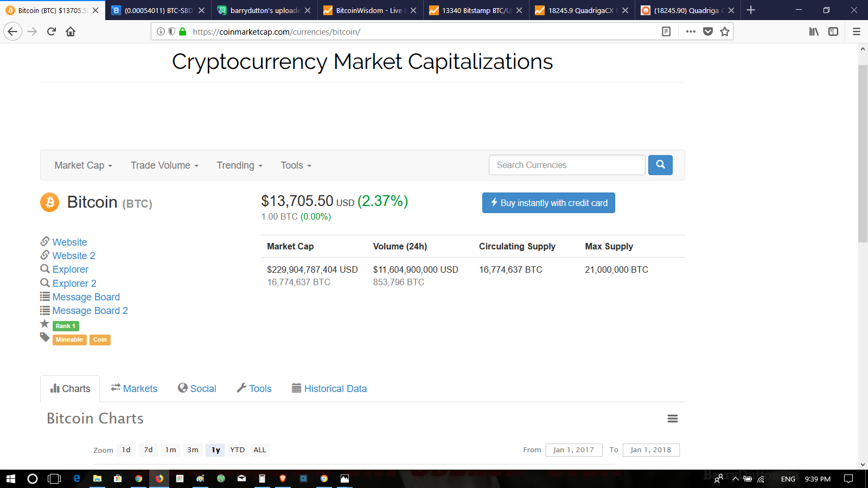Show site information icon in address bar
Screen dimensions: 868x488
pos(161,31)
